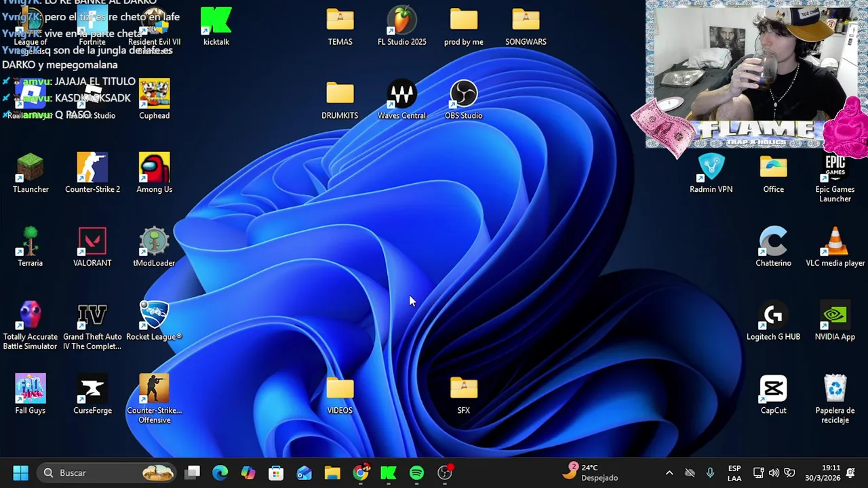Open Task View in taskbar
Image resolution: width=868 pixels, height=488 pixels.
click(x=193, y=473)
